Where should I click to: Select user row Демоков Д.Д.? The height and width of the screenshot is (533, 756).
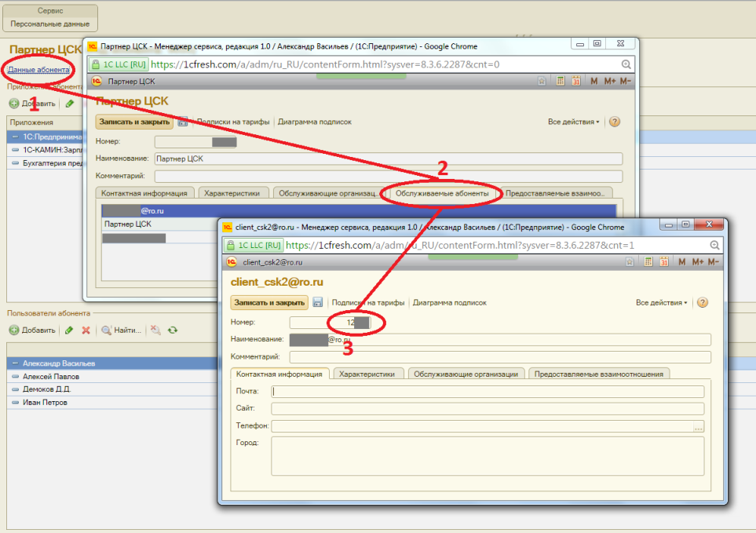click(x=111, y=389)
